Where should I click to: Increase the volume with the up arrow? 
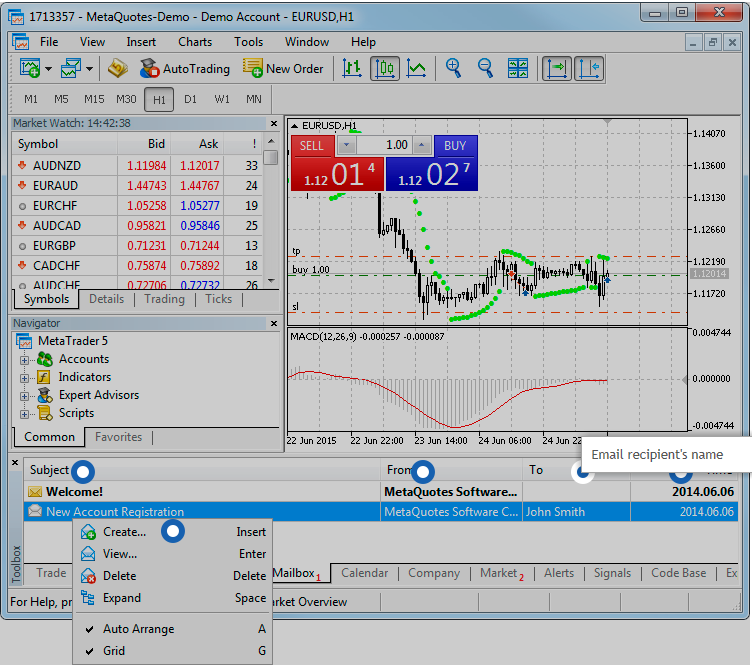422,145
